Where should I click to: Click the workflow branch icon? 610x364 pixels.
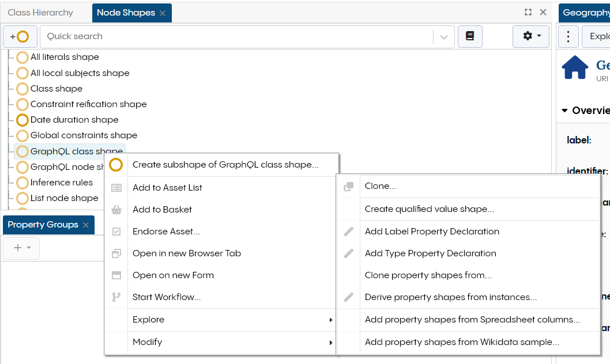pyautogui.click(x=116, y=297)
